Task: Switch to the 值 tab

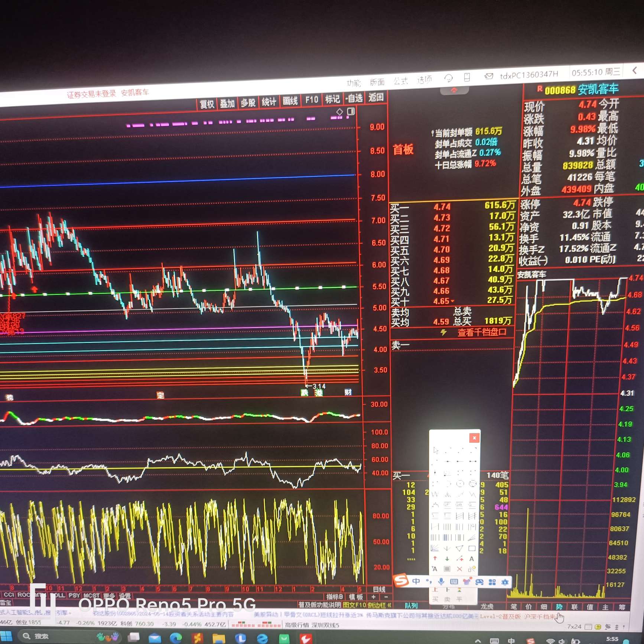Action: click(x=590, y=607)
